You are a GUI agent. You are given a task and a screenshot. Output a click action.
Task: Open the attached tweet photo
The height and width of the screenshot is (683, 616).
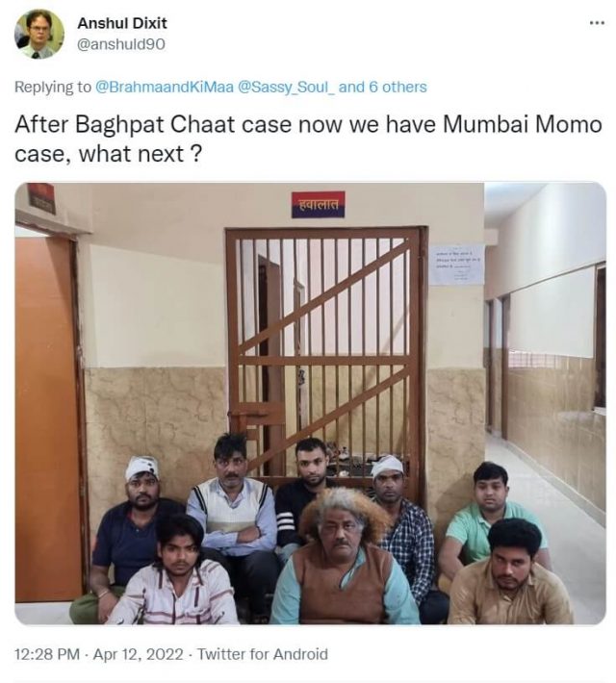pos(310,403)
